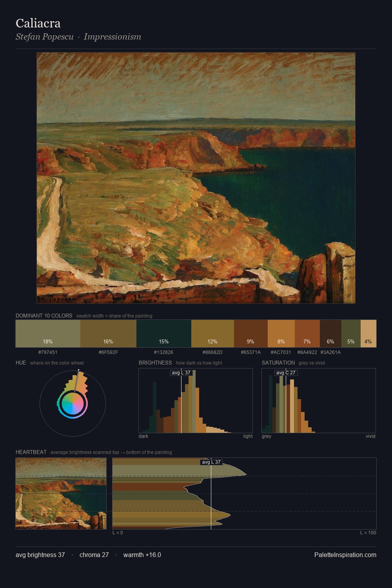This screenshot has width=392, height=588.
Task: Click the small heartbeat painting thumbnail
Action: coord(61,494)
